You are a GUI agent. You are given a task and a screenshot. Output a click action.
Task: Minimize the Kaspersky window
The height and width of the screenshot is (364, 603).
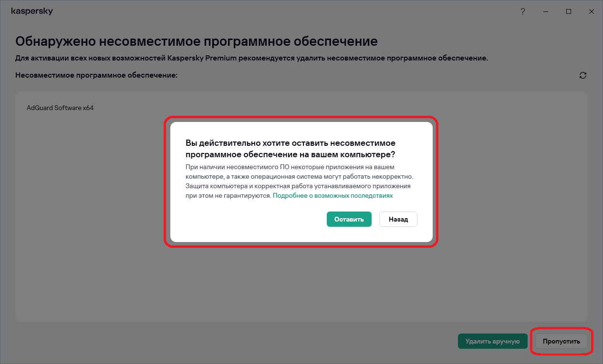546,11
